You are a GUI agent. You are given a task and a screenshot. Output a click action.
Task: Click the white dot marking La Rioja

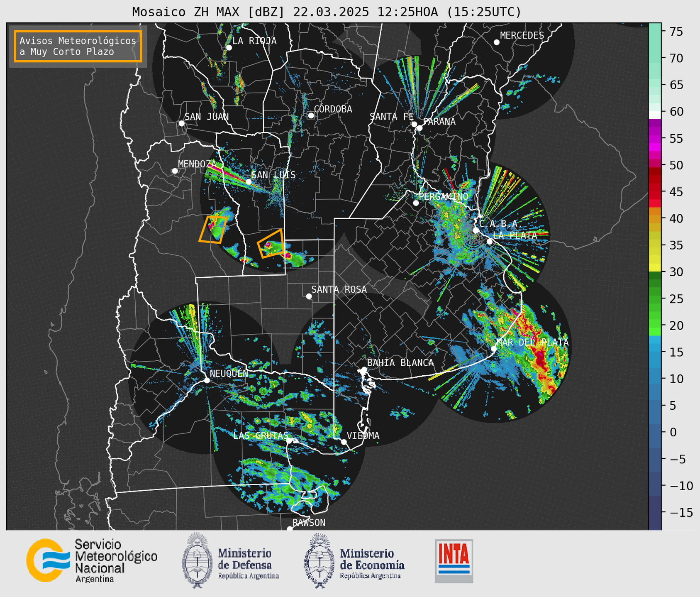[x=229, y=48]
